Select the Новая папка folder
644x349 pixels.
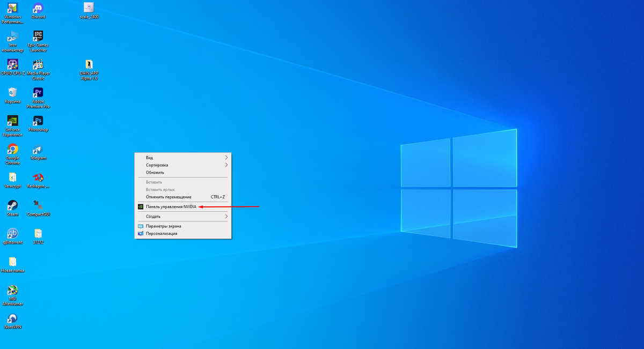pos(12,265)
